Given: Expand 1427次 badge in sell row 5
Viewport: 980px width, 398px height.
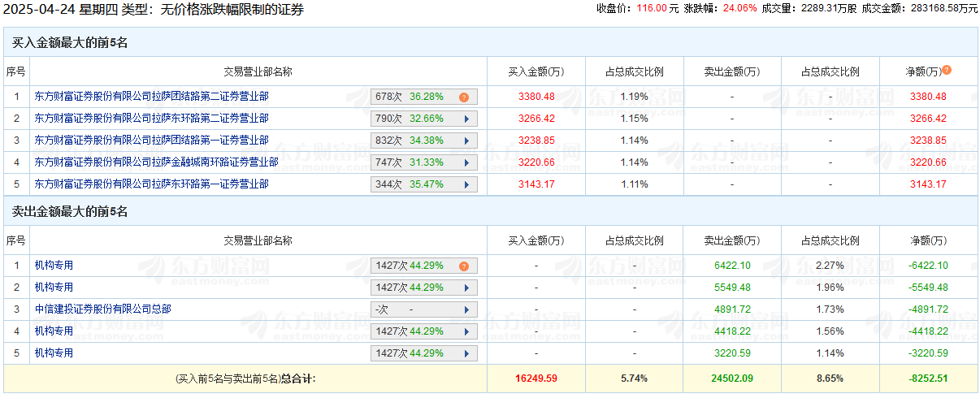Looking at the screenshot, I should pos(466,353).
